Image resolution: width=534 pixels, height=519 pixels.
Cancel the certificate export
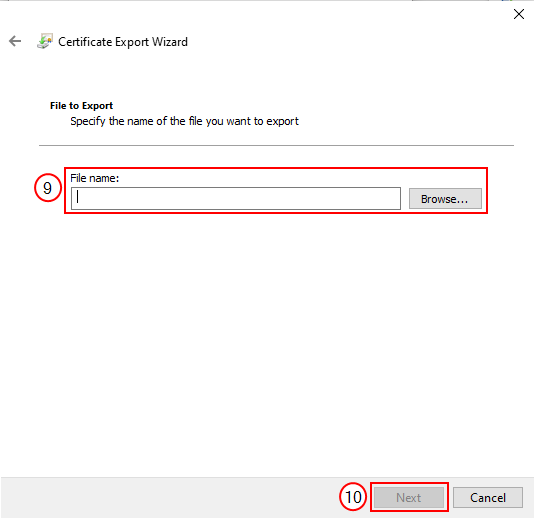point(488,498)
